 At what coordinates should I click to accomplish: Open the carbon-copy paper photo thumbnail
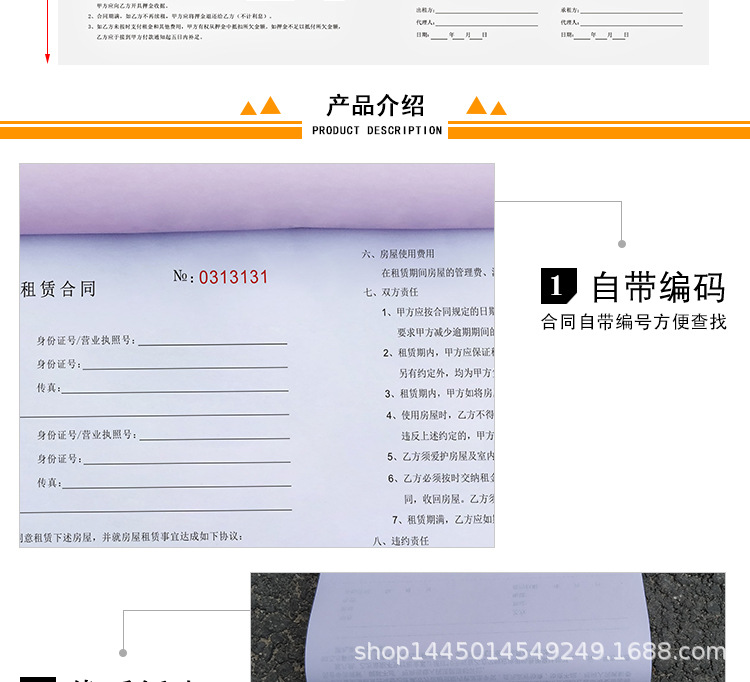(488, 627)
